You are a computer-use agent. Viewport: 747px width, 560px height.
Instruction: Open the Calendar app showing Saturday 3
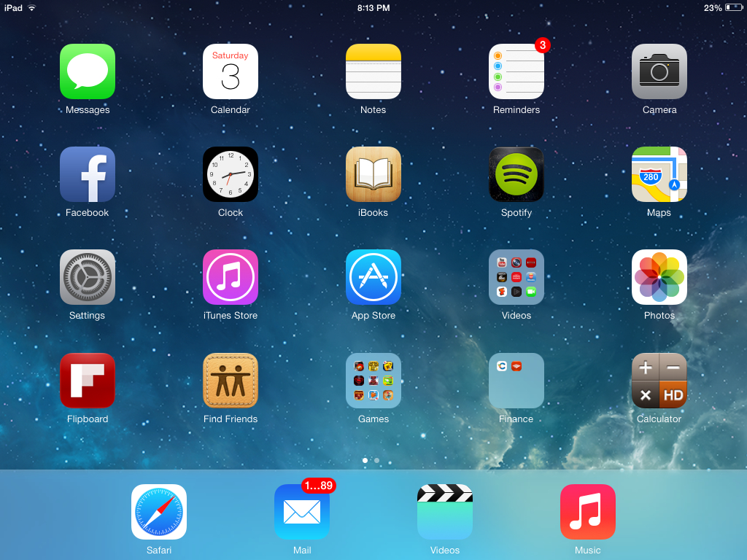click(x=230, y=71)
